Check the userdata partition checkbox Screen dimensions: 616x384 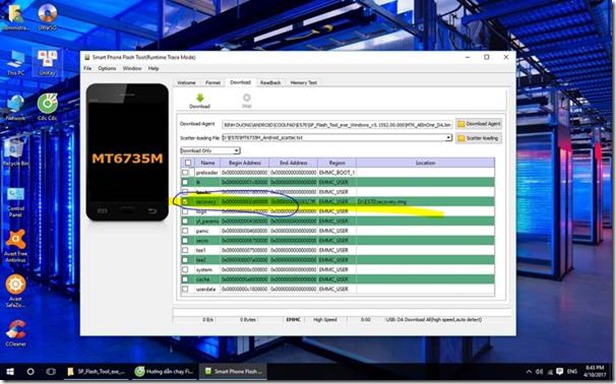(x=185, y=289)
